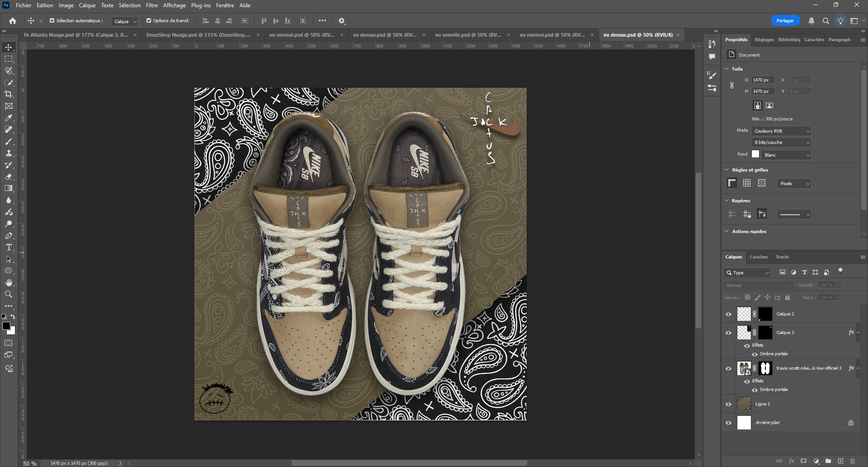Toggle layer filtering switch in Calques panel
The width and height of the screenshot is (868, 467).
tap(840, 272)
